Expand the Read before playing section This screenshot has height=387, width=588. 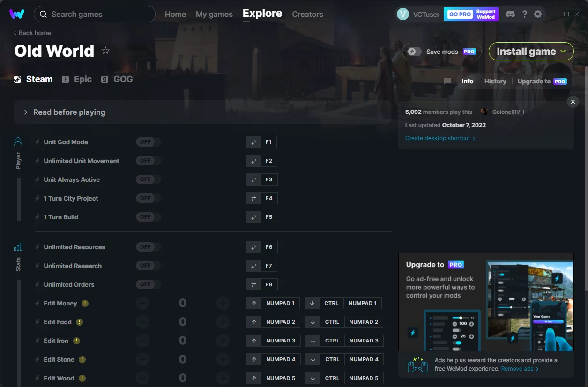pos(202,112)
